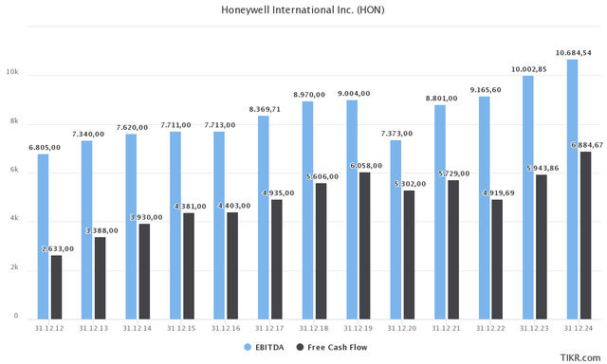Select the data label 7.620,00
Screen dimensions: 607x364
tap(133, 128)
